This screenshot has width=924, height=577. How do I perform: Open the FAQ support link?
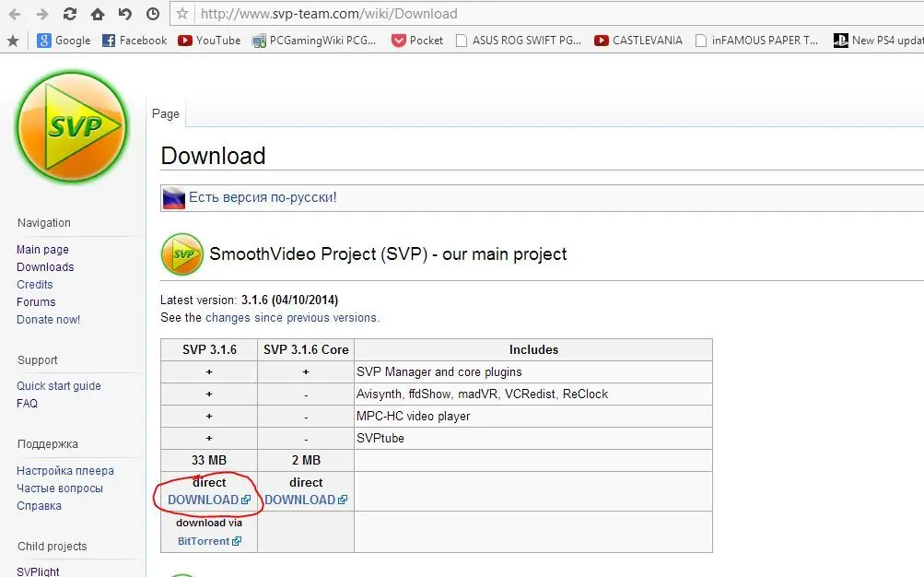27,403
